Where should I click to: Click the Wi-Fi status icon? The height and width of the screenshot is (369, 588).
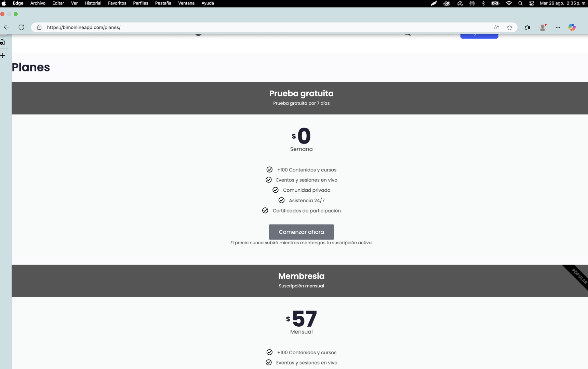509,3
